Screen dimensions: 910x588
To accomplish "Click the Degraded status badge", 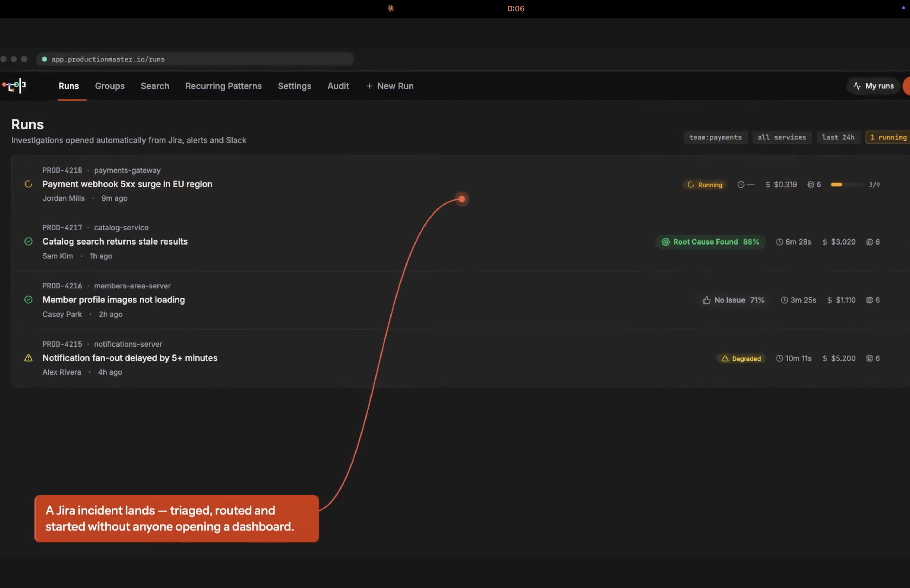I will coord(741,358).
